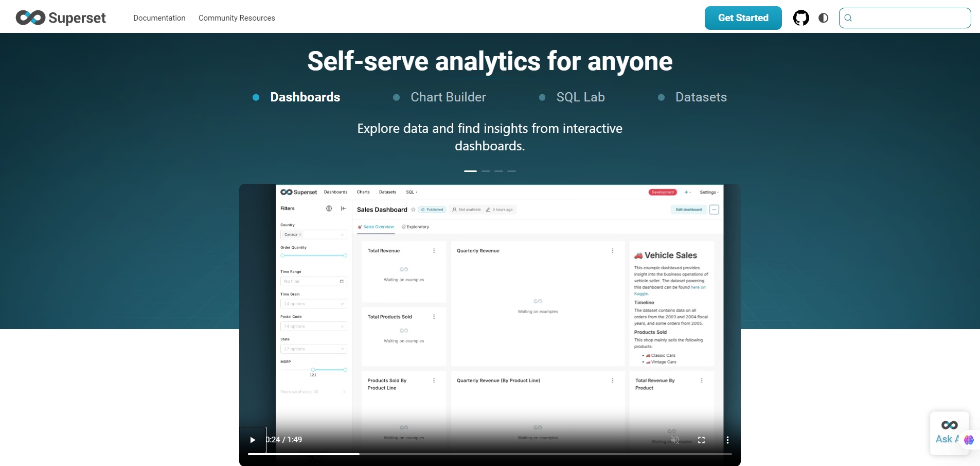Expand the Filters out of scope section

(x=313, y=392)
